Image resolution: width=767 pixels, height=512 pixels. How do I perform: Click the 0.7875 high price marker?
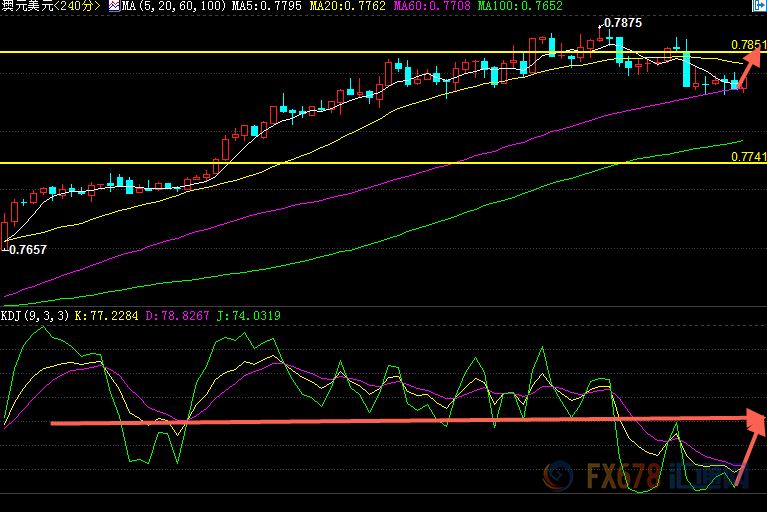(x=623, y=22)
